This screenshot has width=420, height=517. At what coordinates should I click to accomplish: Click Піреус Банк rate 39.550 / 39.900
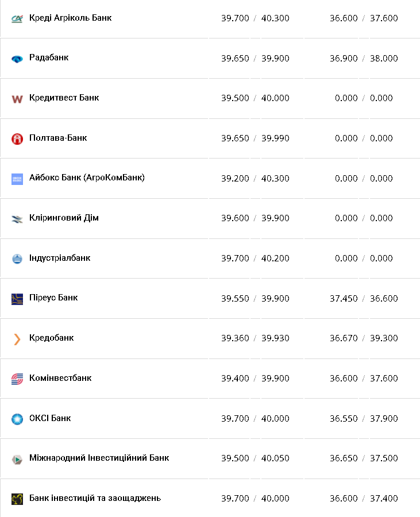pos(255,298)
